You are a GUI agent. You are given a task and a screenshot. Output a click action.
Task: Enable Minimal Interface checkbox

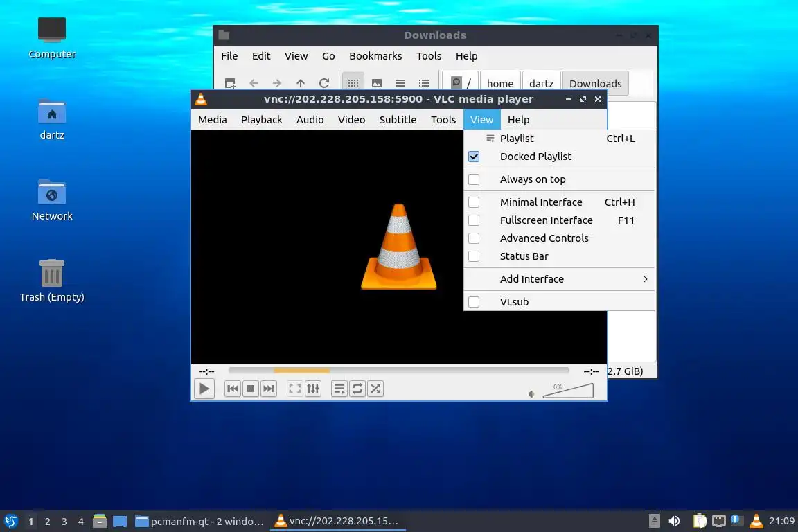coord(474,202)
